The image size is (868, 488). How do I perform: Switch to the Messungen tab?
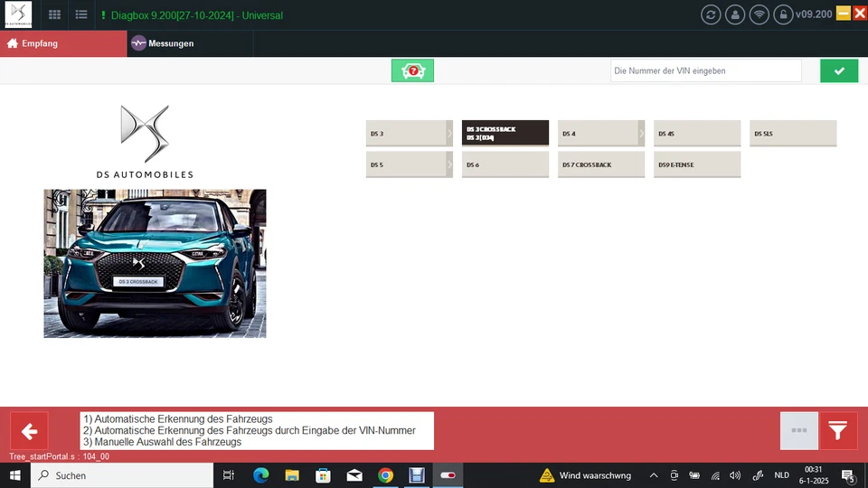[190, 43]
